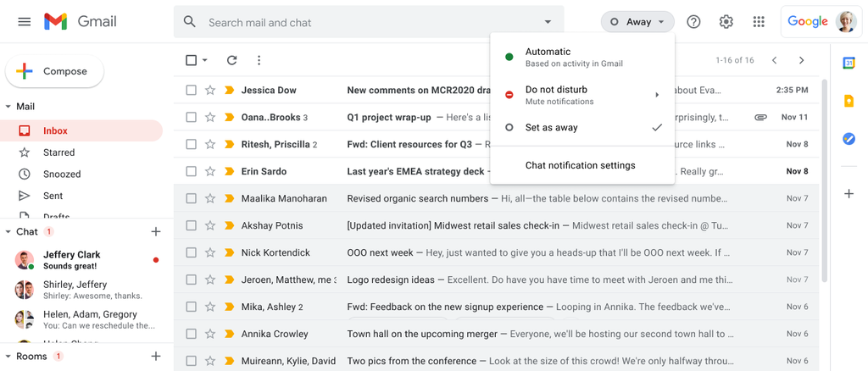Open the main menu hamburger icon
This screenshot has height=371, width=868.
pyautogui.click(x=25, y=22)
